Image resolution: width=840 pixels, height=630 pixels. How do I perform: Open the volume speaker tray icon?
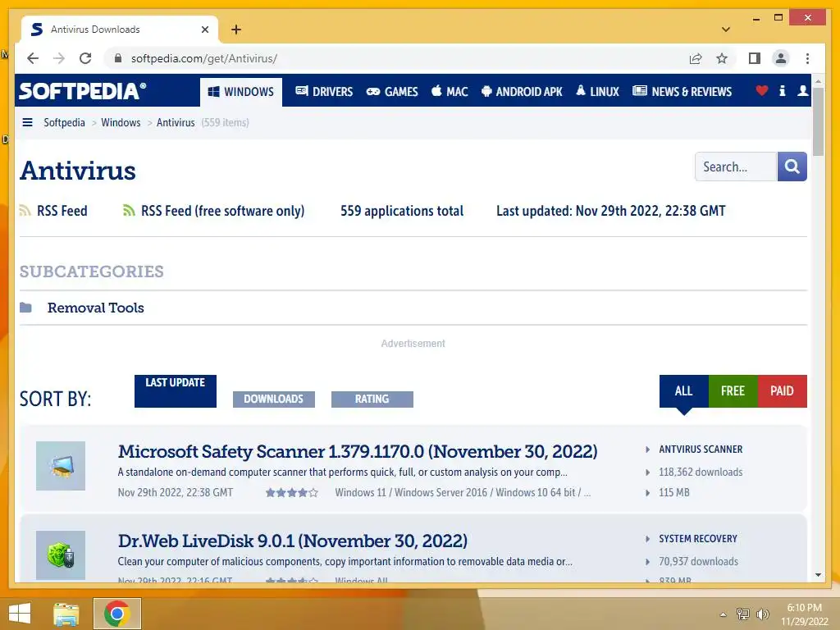click(762, 614)
